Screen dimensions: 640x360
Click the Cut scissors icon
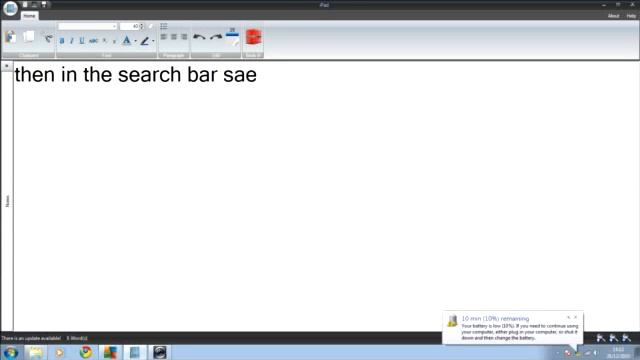click(48, 38)
